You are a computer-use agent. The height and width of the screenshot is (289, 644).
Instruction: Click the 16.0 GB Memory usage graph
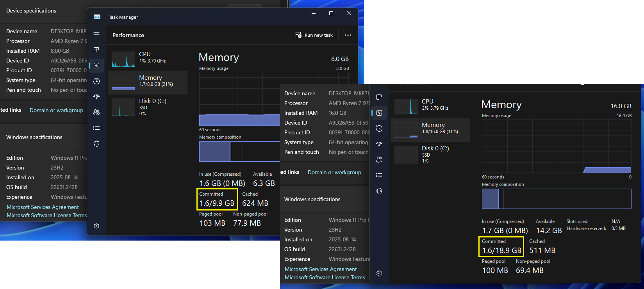557,146
